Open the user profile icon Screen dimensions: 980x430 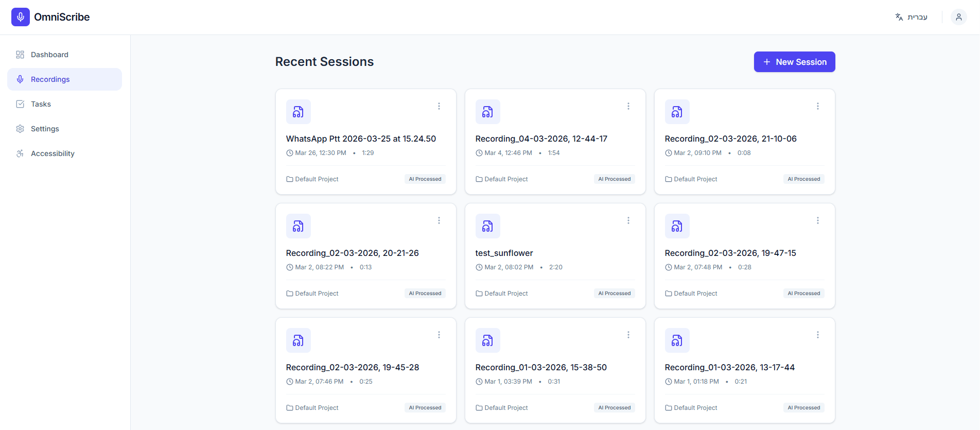click(x=958, y=17)
